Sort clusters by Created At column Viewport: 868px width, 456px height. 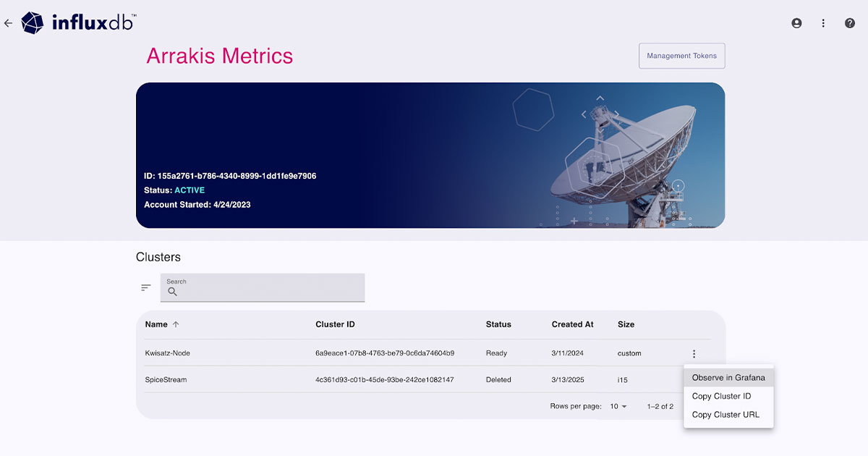[x=572, y=324]
